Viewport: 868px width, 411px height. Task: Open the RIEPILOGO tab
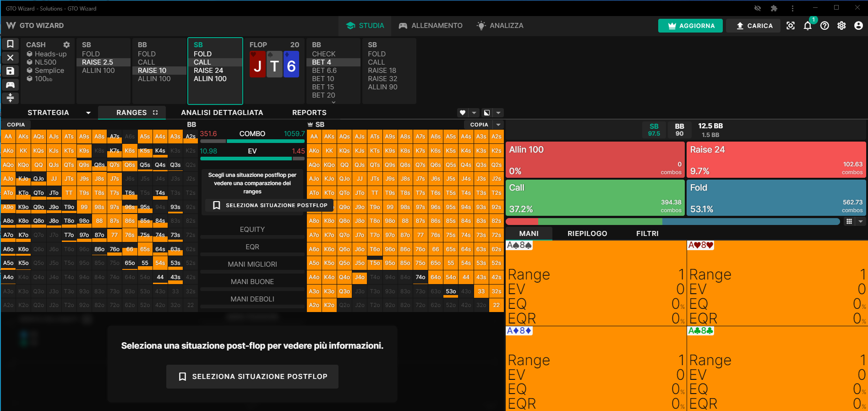click(587, 234)
